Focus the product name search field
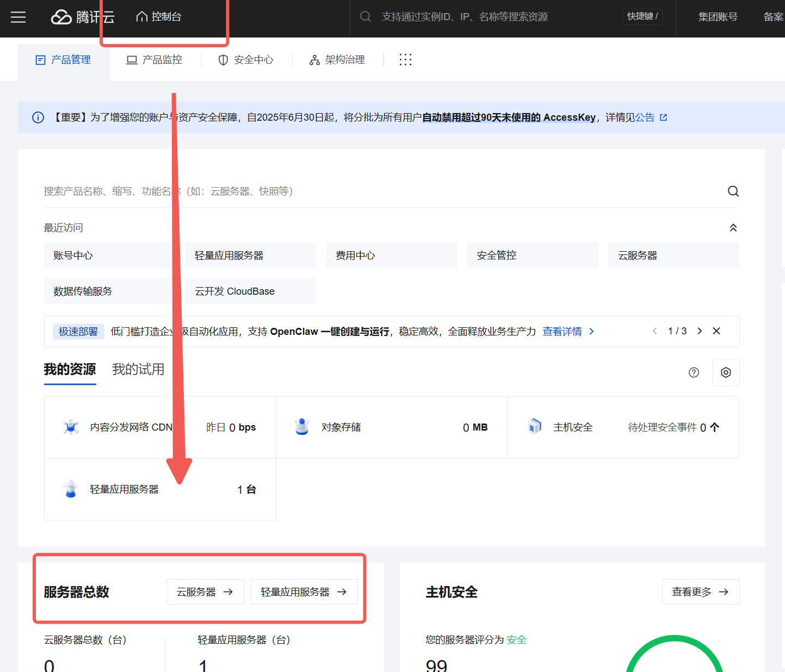Screen dimensions: 785x672 click(381, 191)
